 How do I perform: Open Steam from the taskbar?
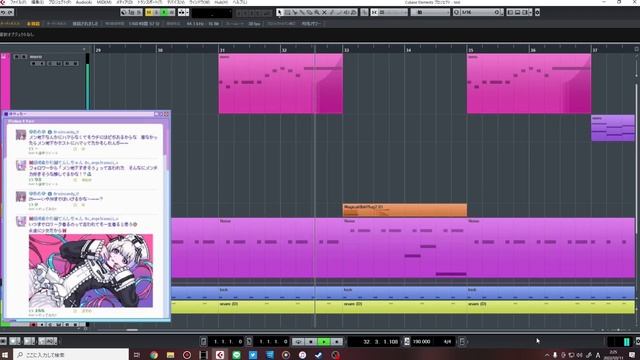coord(318,355)
